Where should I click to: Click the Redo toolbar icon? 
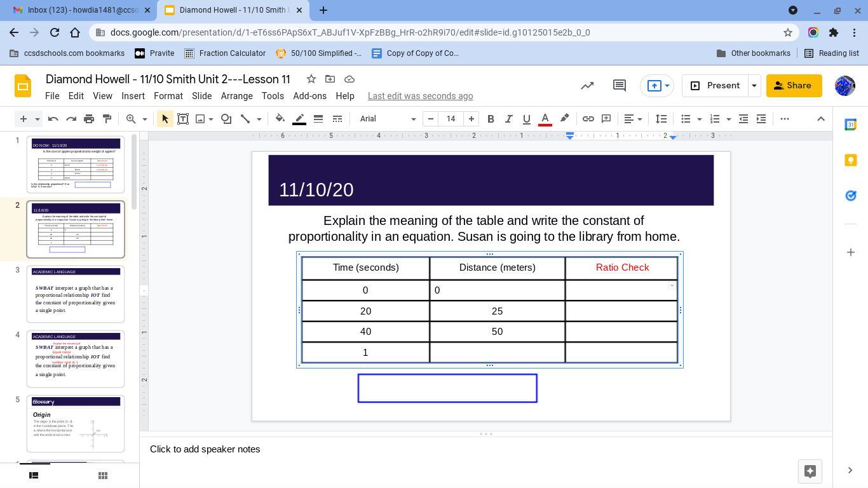pyautogui.click(x=71, y=119)
